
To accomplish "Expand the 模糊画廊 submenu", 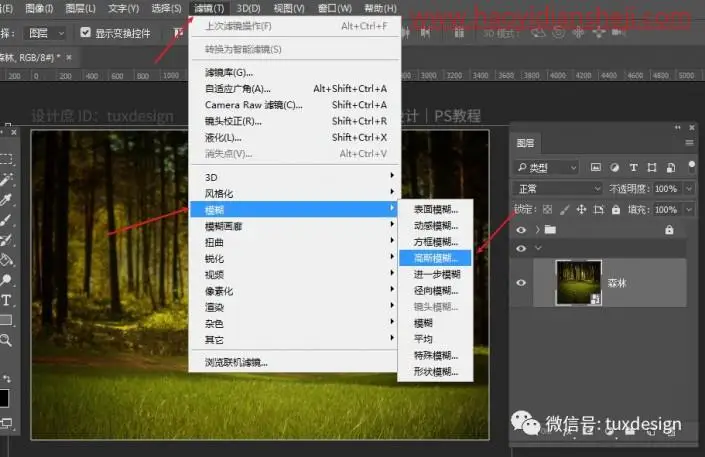I will [x=294, y=226].
